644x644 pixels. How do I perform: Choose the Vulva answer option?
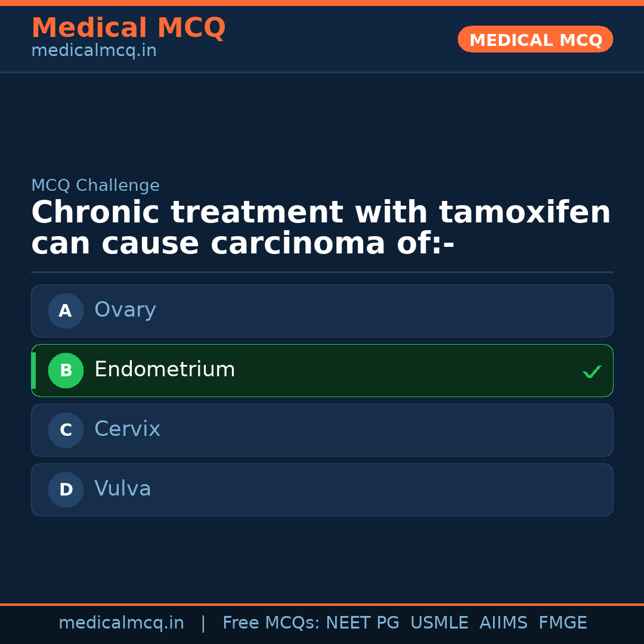pos(322,490)
